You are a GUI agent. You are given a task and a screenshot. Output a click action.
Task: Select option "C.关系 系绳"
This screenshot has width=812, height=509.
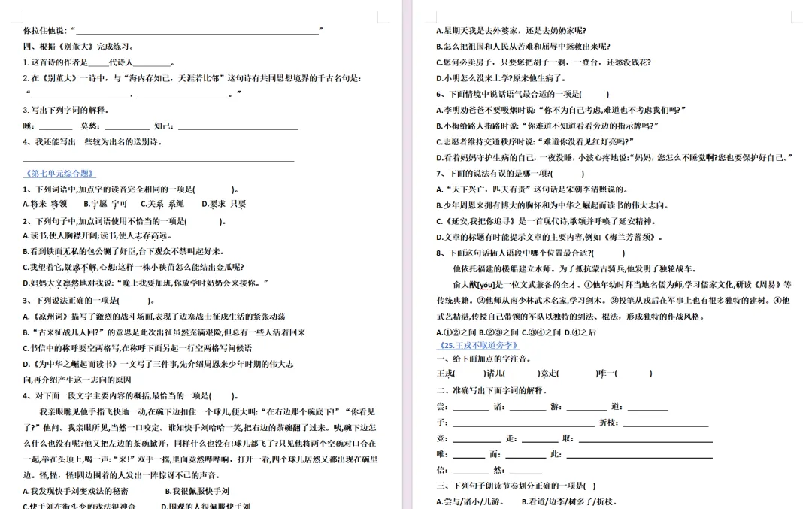(162, 204)
